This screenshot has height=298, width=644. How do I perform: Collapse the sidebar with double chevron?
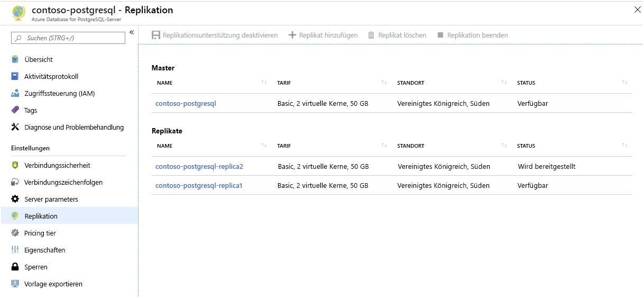click(x=132, y=33)
